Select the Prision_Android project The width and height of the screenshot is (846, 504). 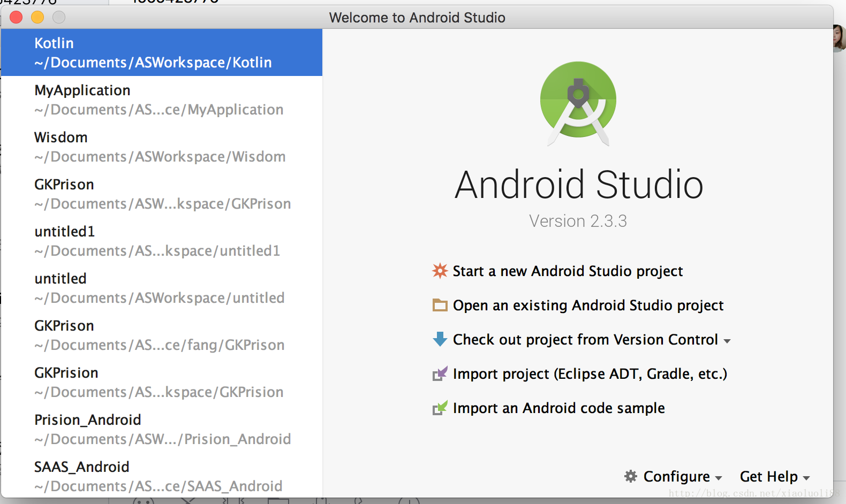tap(161, 429)
